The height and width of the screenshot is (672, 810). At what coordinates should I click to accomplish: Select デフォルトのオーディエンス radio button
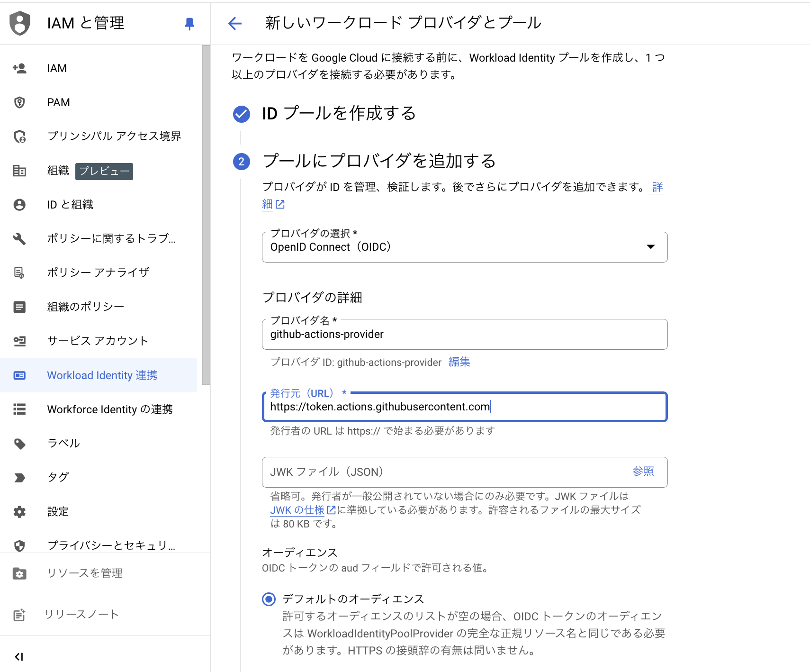tap(269, 599)
